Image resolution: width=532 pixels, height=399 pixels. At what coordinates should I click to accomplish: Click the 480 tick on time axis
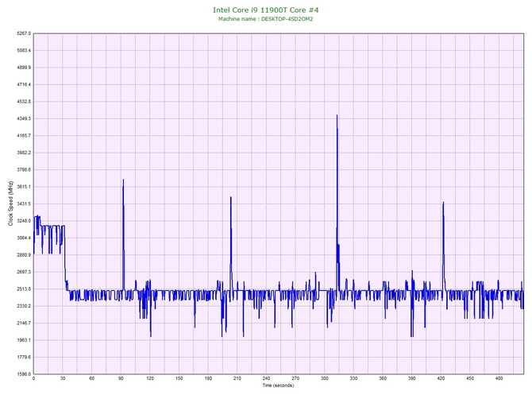(499, 378)
